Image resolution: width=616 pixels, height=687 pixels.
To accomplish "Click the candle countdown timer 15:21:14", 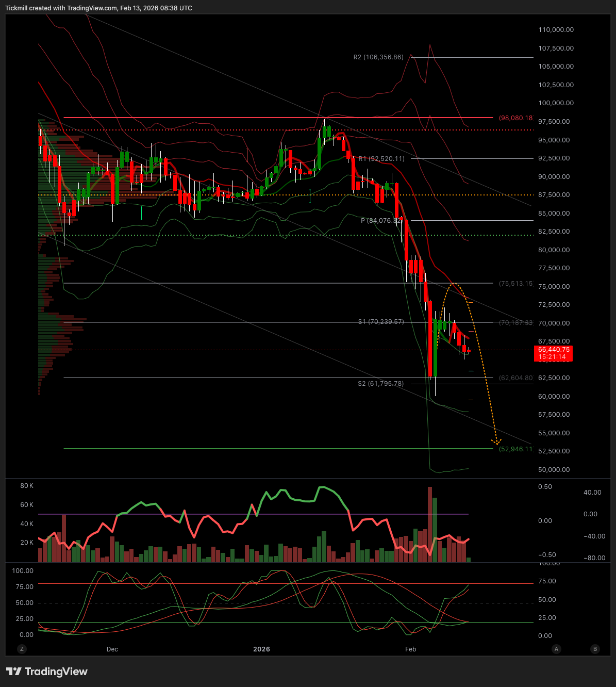I will [x=552, y=357].
